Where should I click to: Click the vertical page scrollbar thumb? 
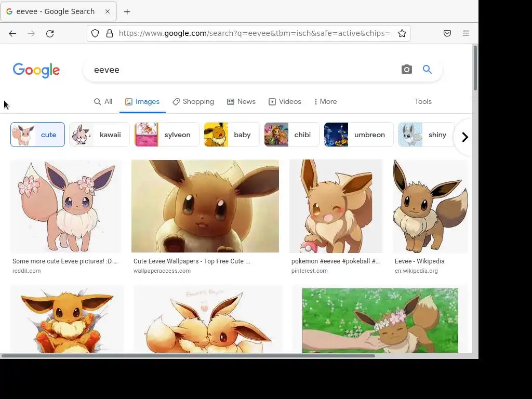475,68
